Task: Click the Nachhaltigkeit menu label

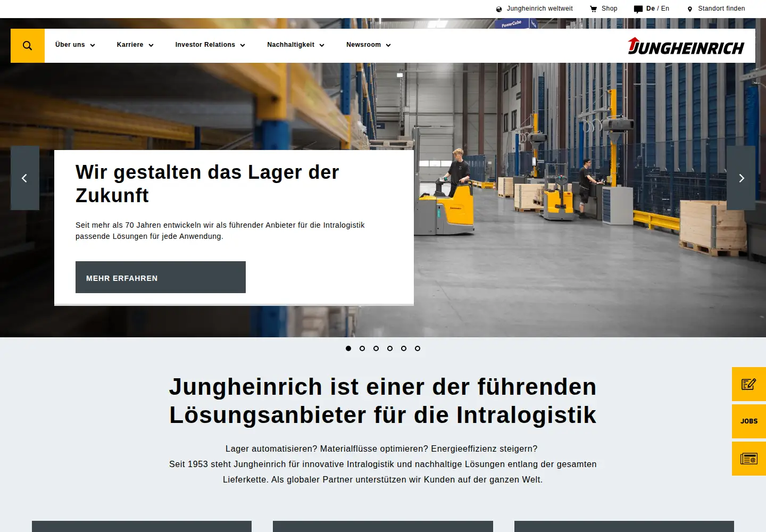Action: click(291, 45)
